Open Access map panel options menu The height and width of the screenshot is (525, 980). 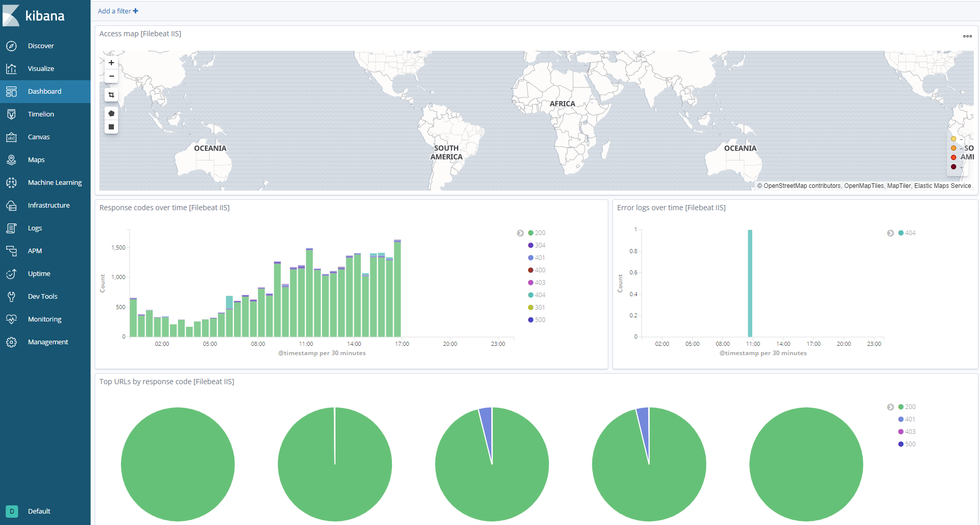pyautogui.click(x=967, y=36)
